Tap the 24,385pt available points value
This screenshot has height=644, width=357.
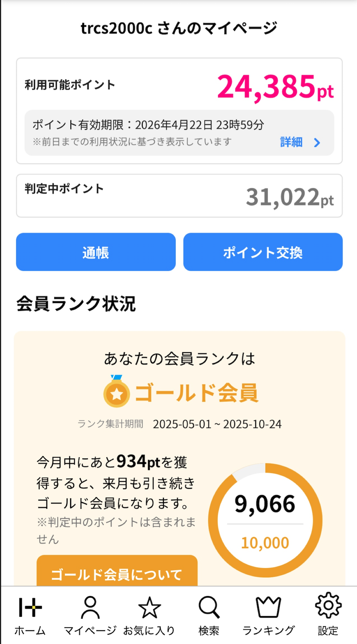click(275, 87)
